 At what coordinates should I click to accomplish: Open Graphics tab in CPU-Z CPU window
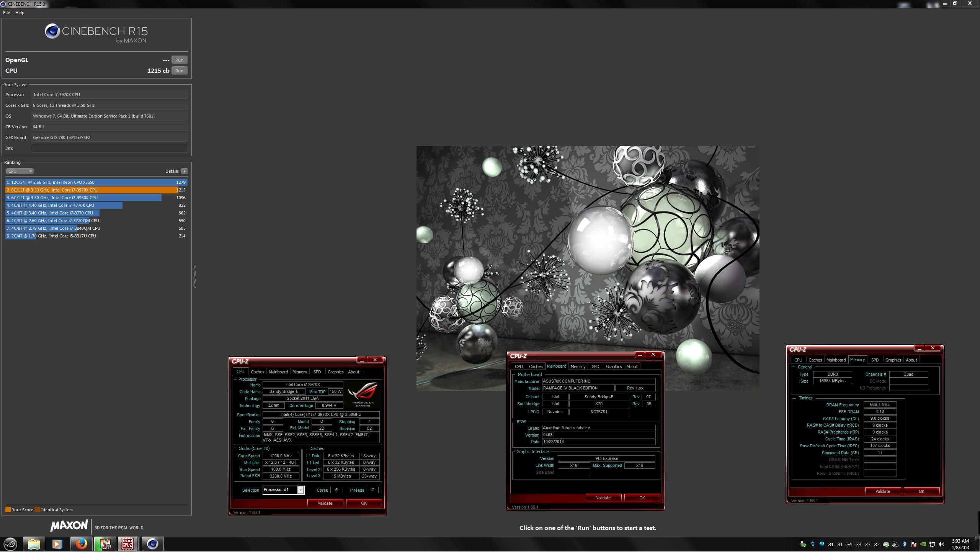(335, 373)
